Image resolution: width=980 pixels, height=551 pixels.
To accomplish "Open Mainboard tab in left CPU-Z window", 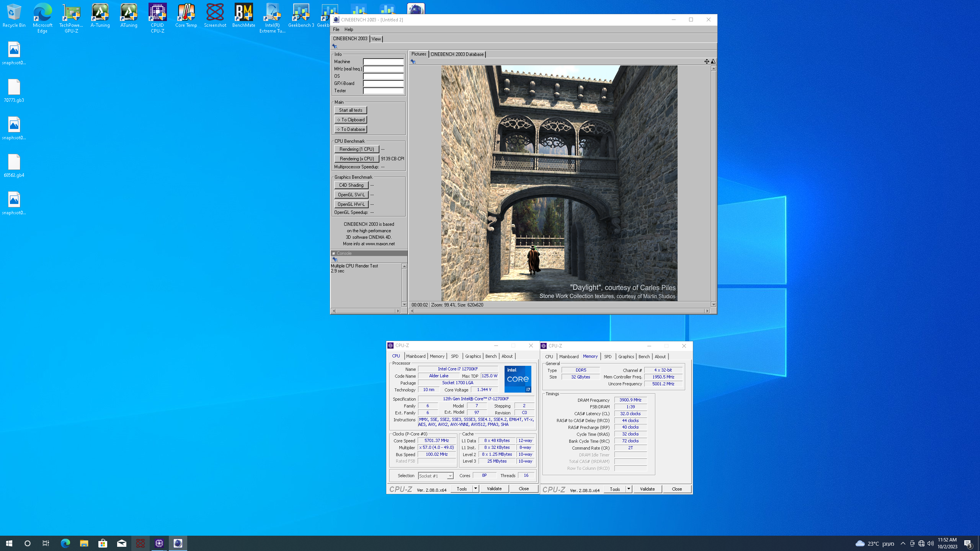I will pyautogui.click(x=416, y=356).
